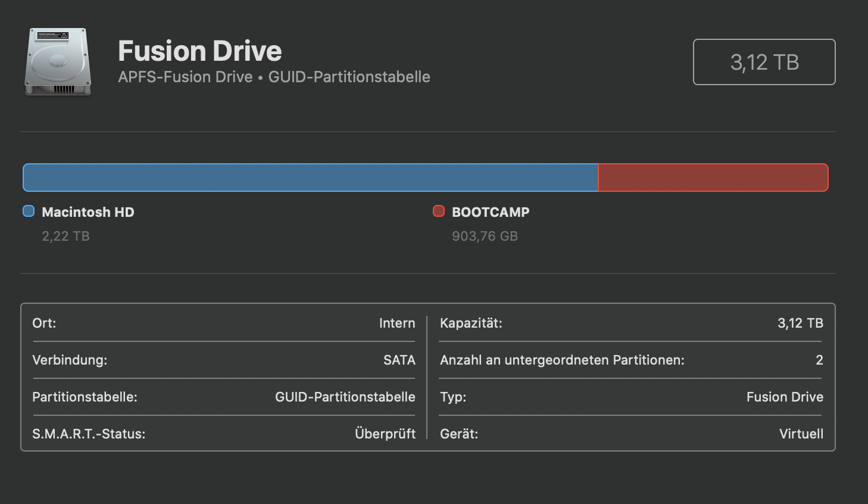This screenshot has width=868, height=504.
Task: Click the BOOTCAMP partition label
Action: tap(491, 212)
